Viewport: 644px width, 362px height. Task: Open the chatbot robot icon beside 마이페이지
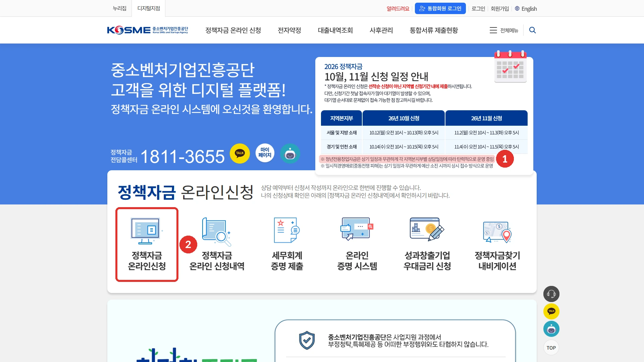(290, 154)
